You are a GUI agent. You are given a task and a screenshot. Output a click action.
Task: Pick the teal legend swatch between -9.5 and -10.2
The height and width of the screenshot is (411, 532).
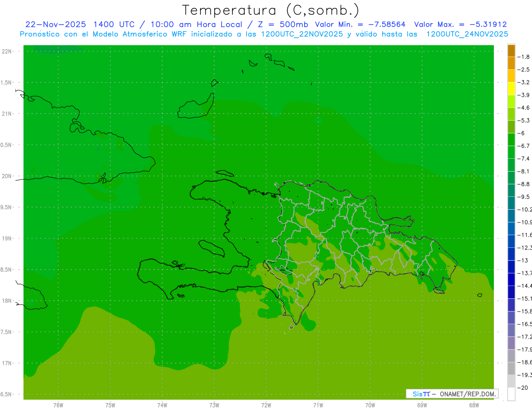[x=511, y=203]
